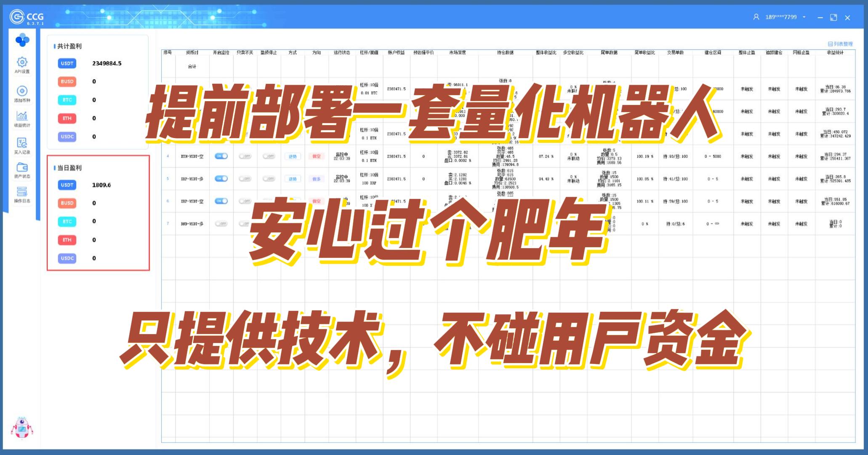Open 操作日志 operation log icon
Image resolution: width=868 pixels, height=455 pixels.
(x=22, y=192)
